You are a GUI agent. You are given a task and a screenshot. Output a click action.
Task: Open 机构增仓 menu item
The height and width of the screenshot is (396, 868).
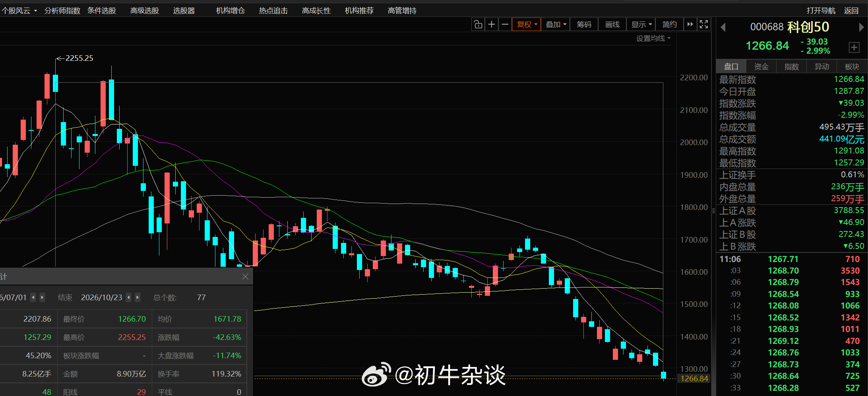click(x=231, y=11)
